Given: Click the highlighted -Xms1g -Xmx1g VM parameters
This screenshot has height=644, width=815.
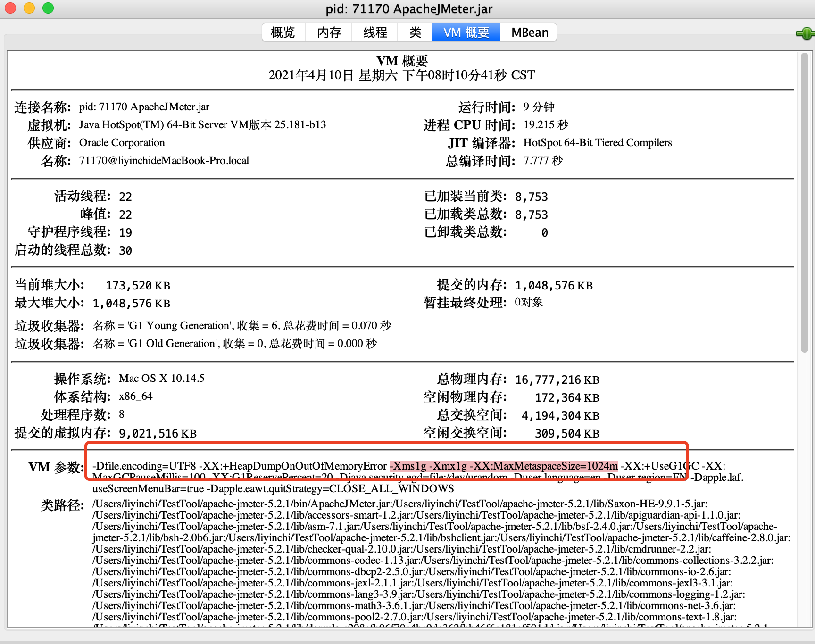Looking at the screenshot, I should tap(504, 466).
